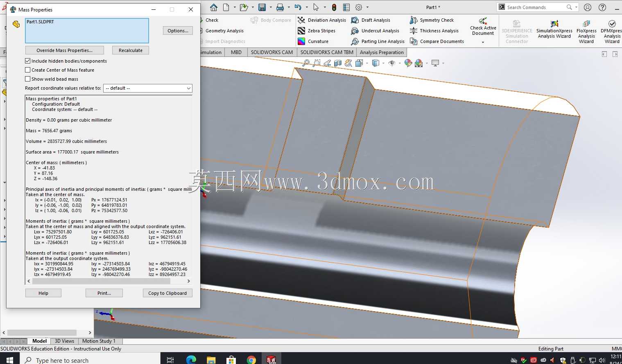Open the SOLIDWORKS user login icon
622x364 pixels.
588,7
